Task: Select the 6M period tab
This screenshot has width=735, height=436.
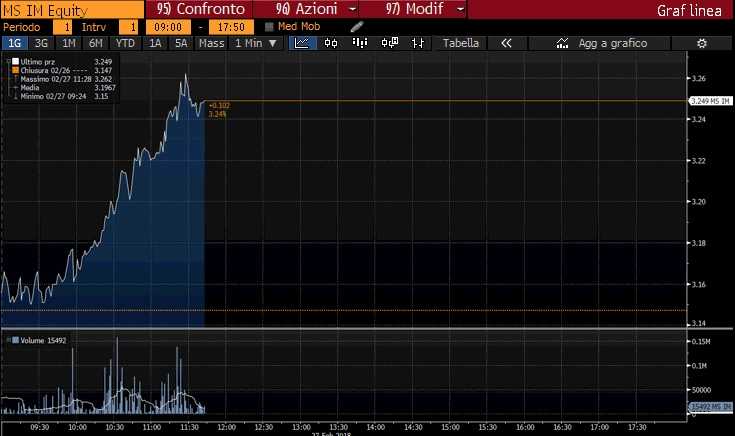Action: [96, 43]
